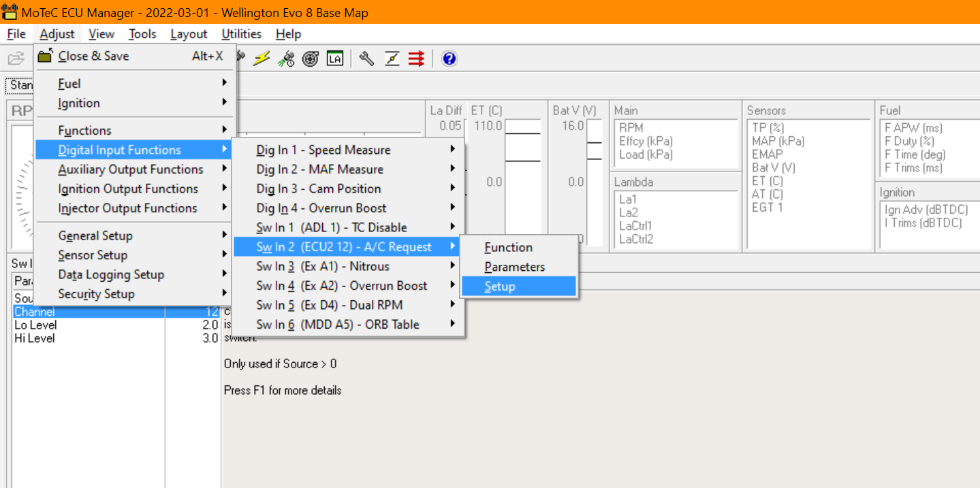Expand the Functions submenu
The image size is (980, 488).
click(x=135, y=131)
